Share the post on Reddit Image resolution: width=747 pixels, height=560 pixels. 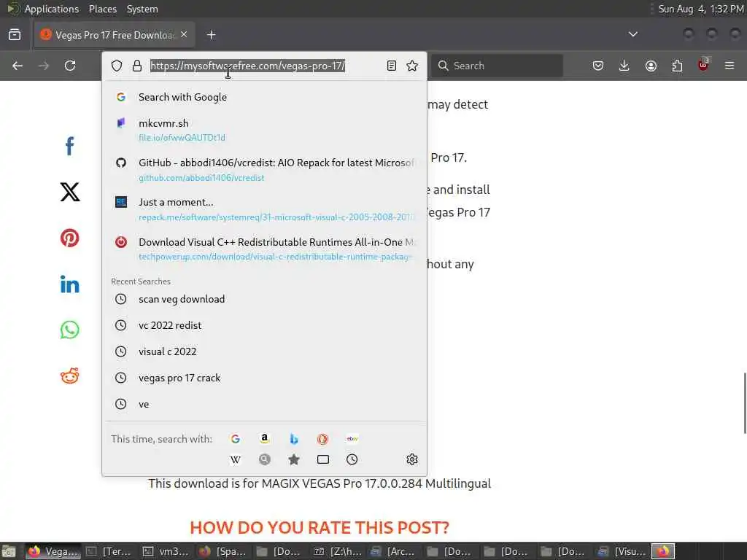coord(69,376)
